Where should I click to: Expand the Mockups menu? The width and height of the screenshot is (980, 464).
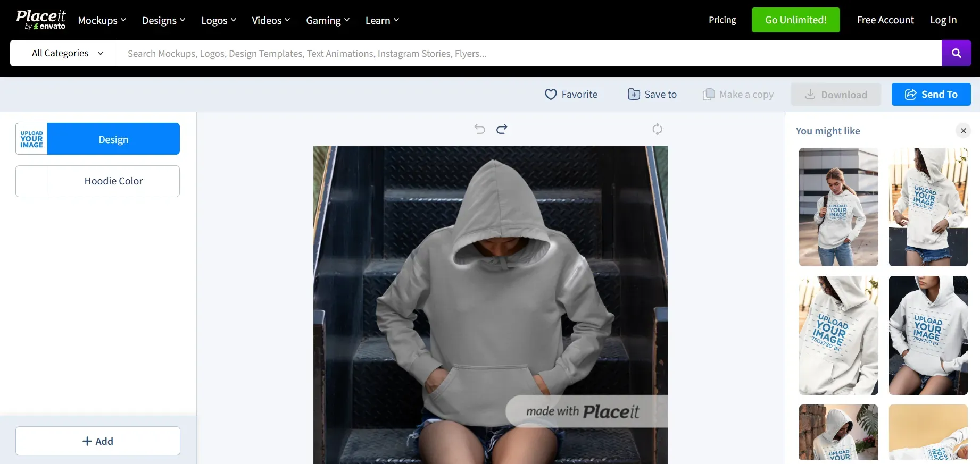(x=102, y=20)
